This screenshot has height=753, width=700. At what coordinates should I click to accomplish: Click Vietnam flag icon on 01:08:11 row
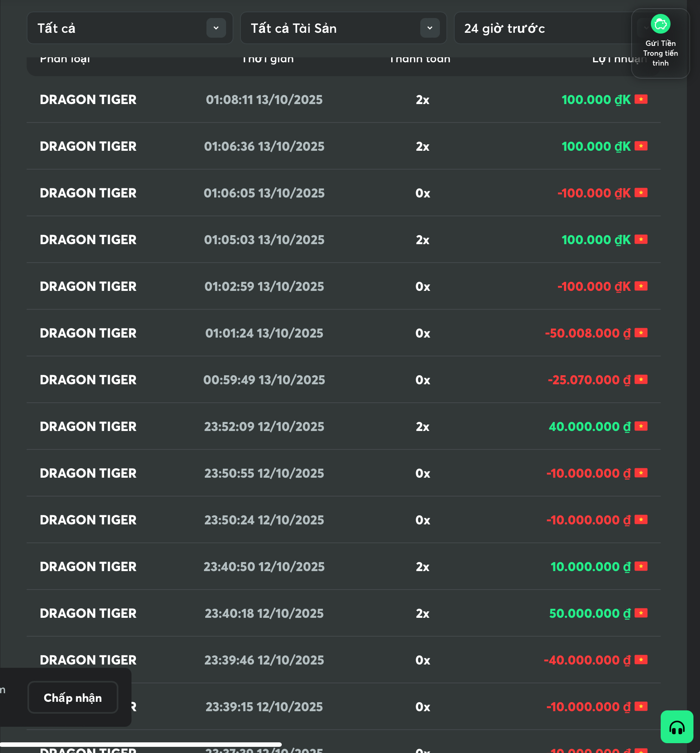[x=641, y=100]
